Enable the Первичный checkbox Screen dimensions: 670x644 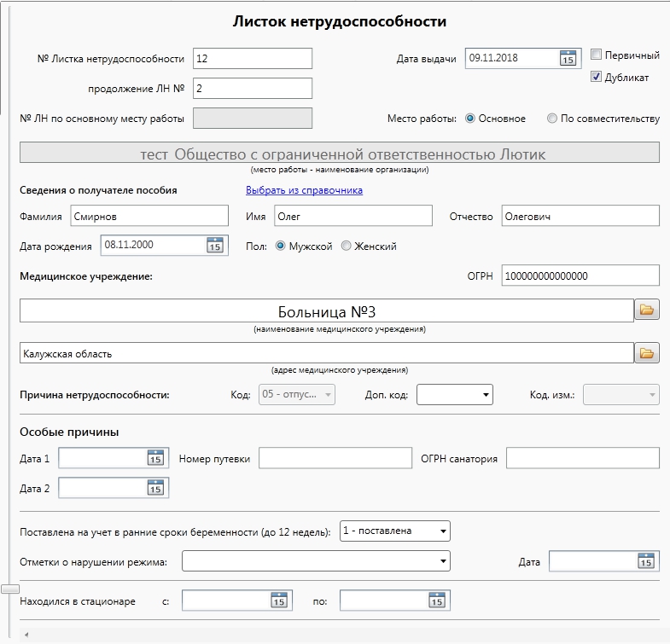click(596, 55)
